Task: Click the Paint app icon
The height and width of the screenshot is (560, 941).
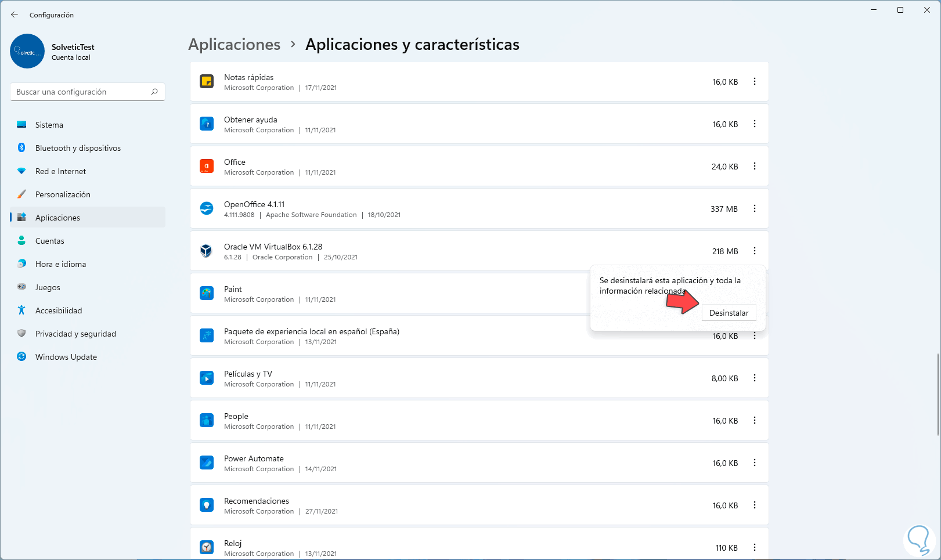Action: pos(207,293)
